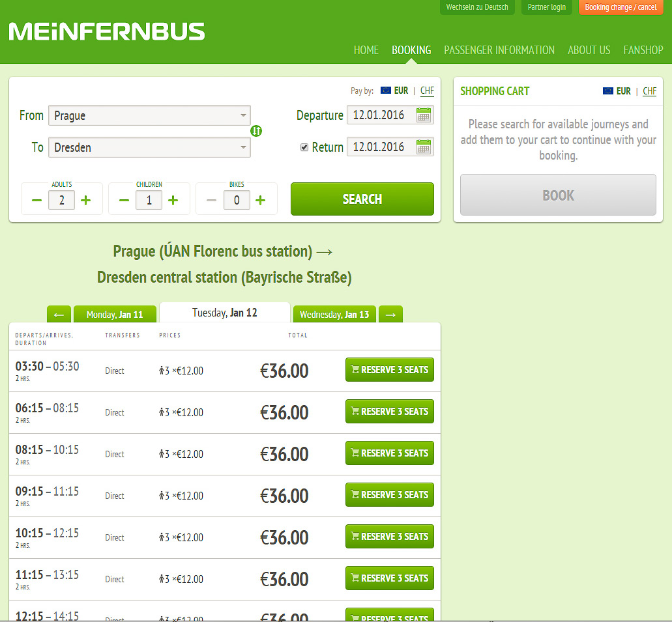Click the swap origin and destination icon
The image size is (672, 622).
click(x=256, y=131)
